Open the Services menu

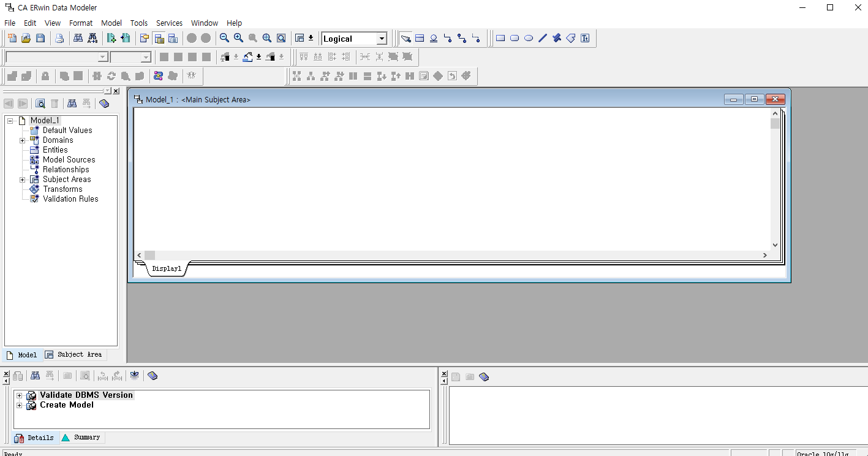(x=169, y=23)
